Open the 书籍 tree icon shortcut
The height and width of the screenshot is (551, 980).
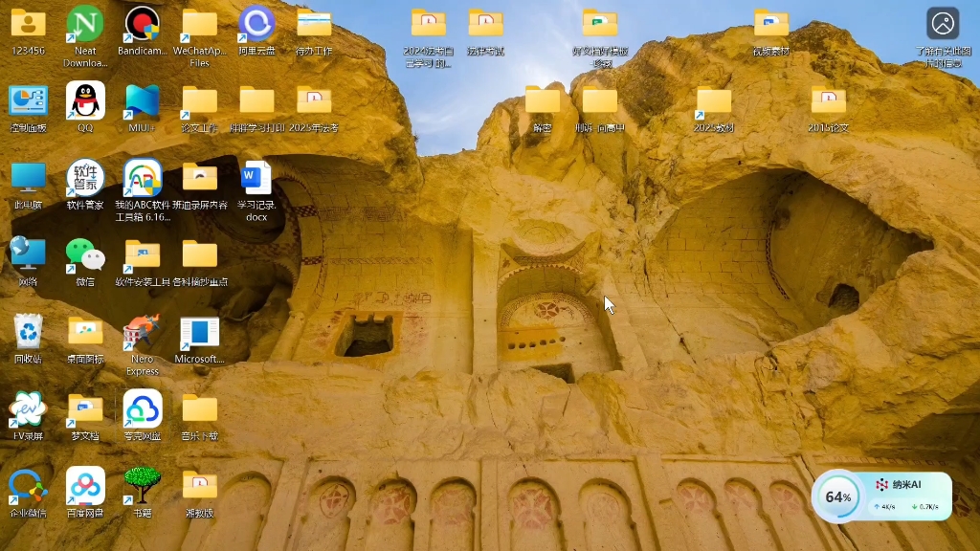tap(143, 486)
